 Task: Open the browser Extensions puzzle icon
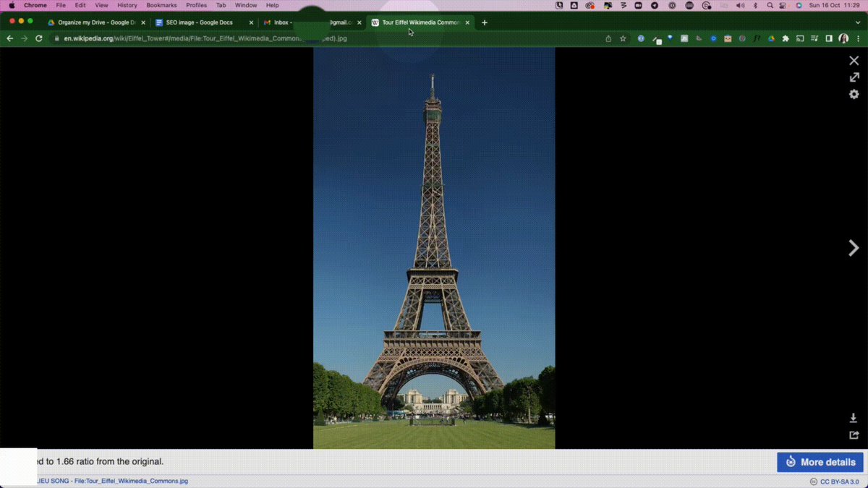click(x=786, y=38)
